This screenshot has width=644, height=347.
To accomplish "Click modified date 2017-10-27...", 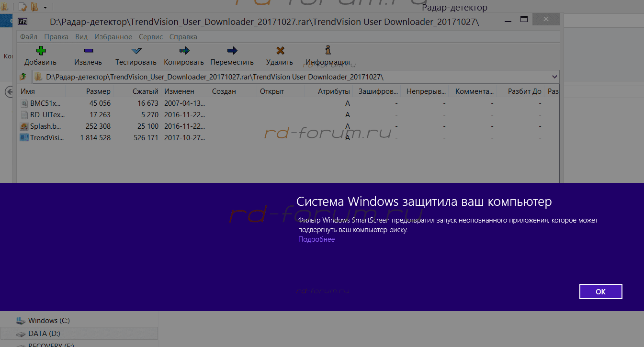I will (x=184, y=138).
